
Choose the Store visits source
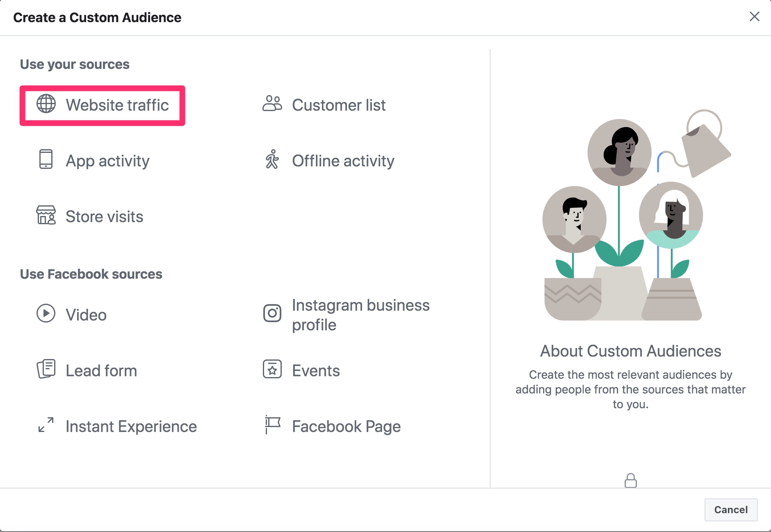105,216
